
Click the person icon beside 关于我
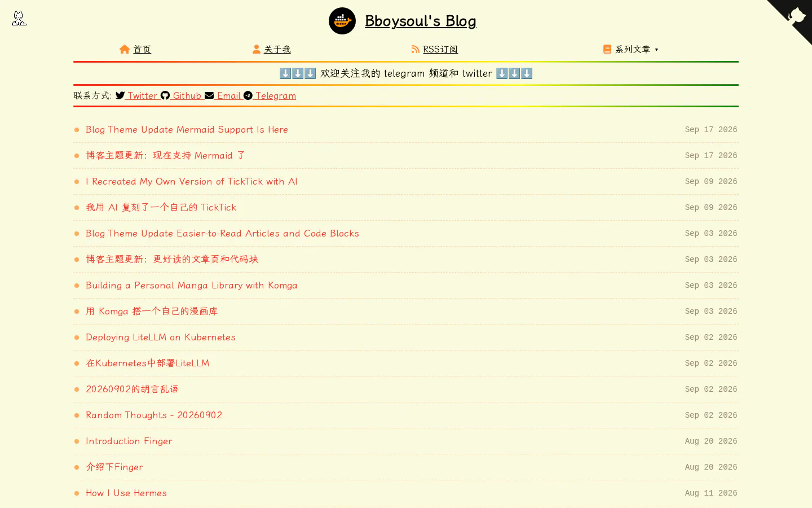pos(257,49)
